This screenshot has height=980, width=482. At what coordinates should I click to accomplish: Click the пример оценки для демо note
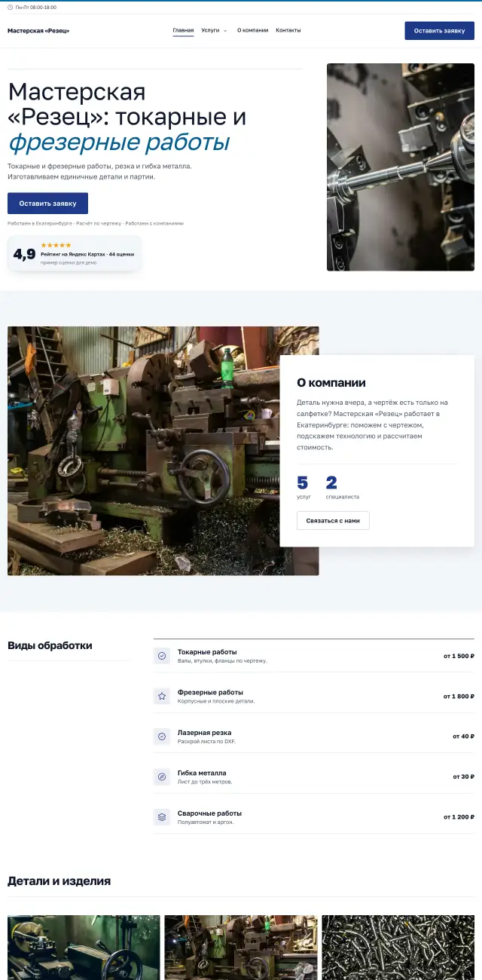tap(69, 262)
